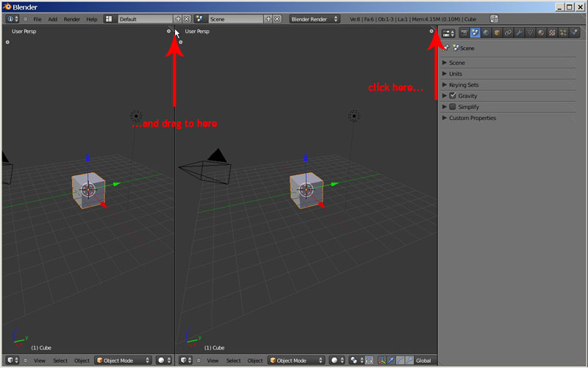
Task: Enable the Simplify checkbox
Action: click(x=453, y=107)
